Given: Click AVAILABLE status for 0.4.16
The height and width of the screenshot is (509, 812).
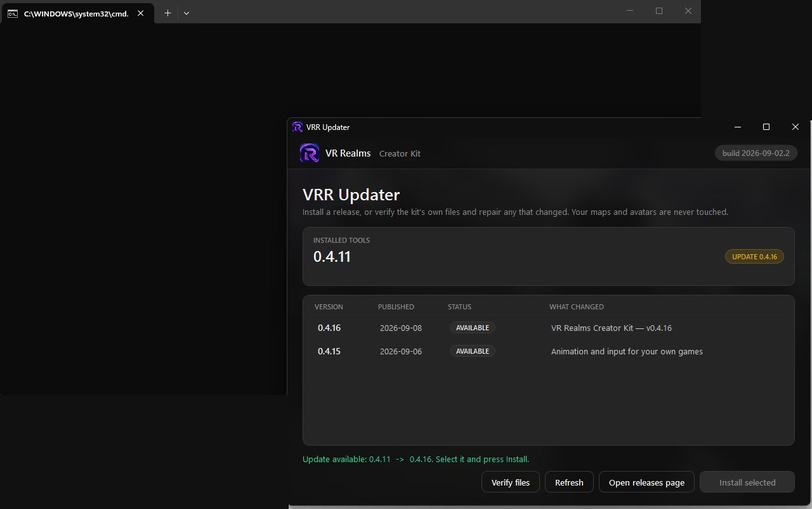Looking at the screenshot, I should 473,328.
